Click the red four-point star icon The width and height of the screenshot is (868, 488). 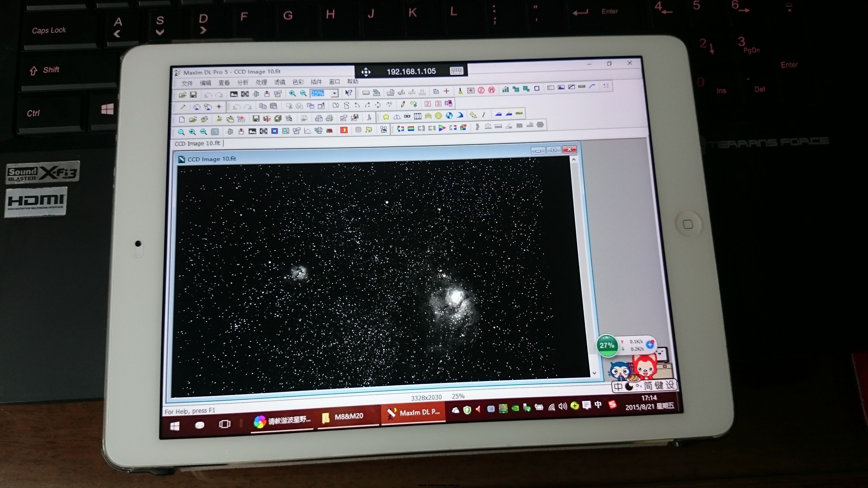pyautogui.click(x=219, y=107)
